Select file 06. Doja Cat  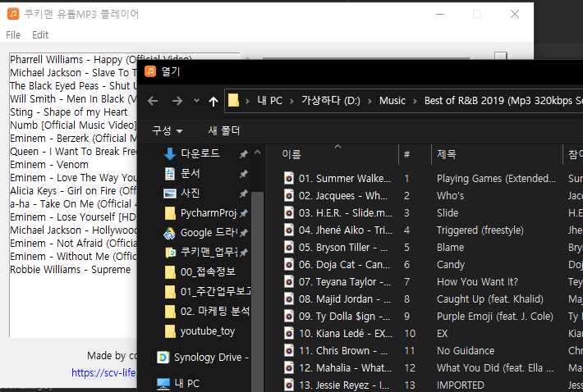[x=337, y=265]
